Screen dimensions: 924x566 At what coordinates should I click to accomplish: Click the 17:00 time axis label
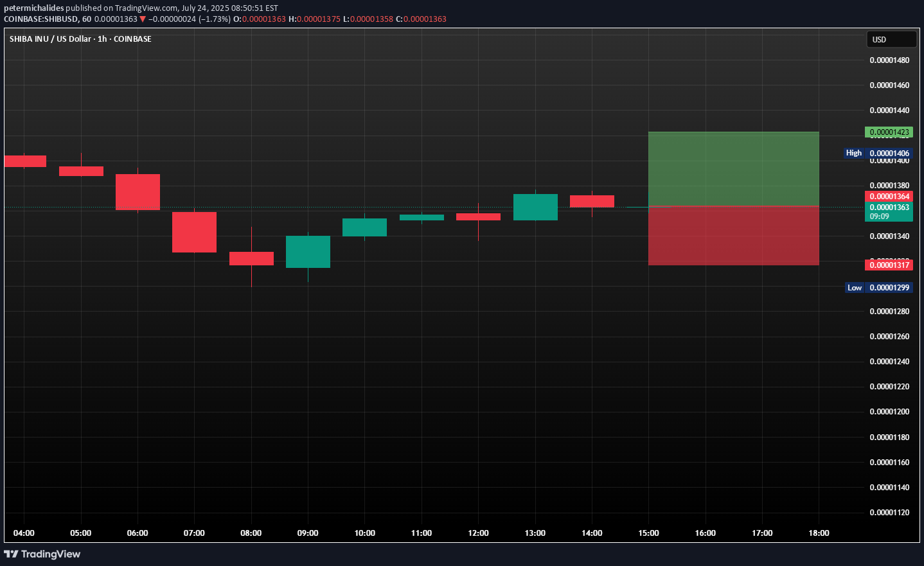762,533
